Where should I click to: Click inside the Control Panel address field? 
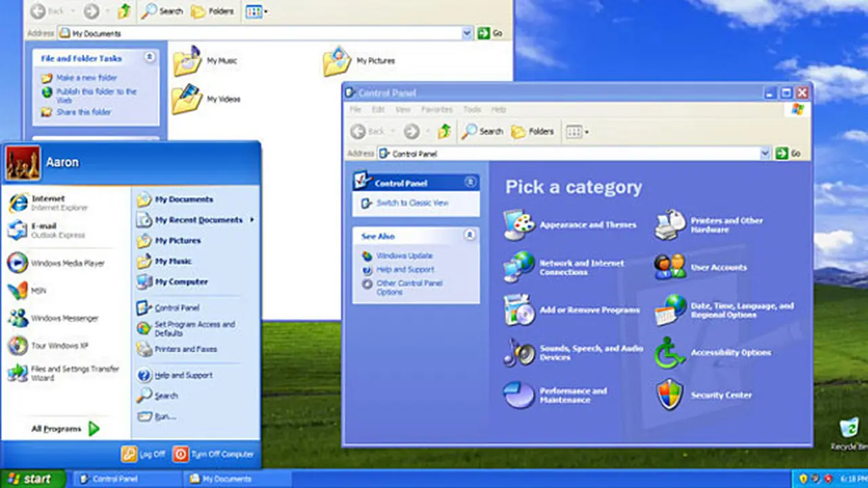pos(568,154)
